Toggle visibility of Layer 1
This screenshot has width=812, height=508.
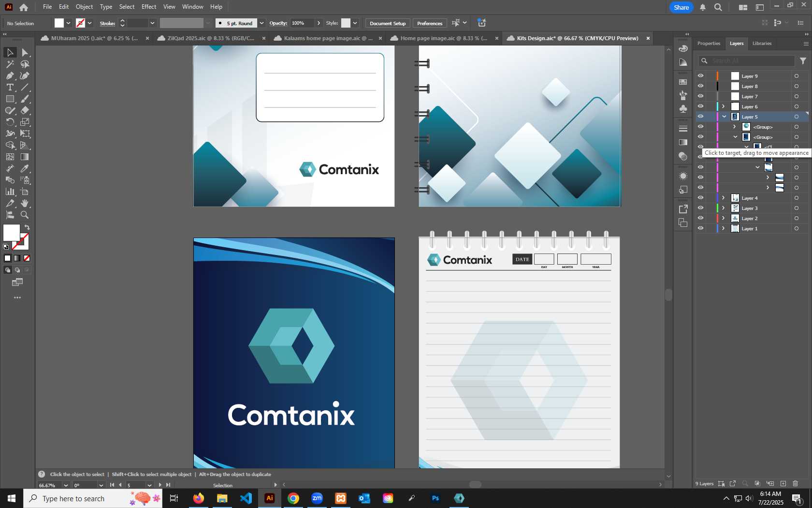[700, 228]
